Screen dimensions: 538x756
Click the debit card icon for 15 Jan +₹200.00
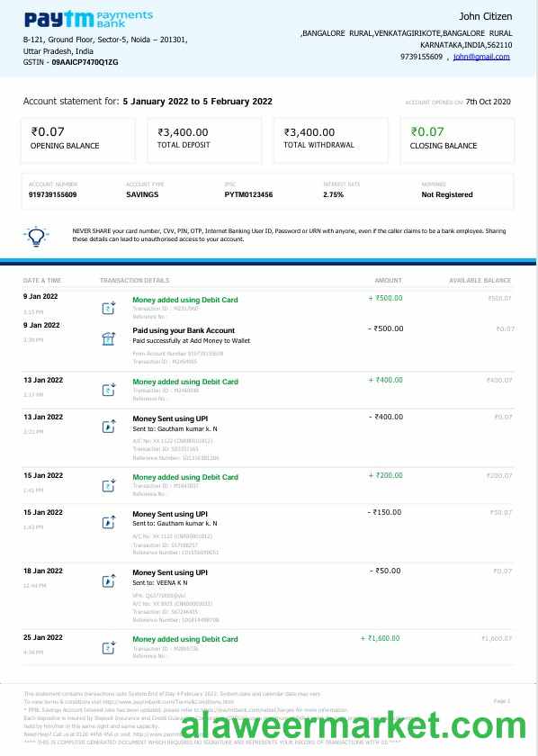pos(109,485)
